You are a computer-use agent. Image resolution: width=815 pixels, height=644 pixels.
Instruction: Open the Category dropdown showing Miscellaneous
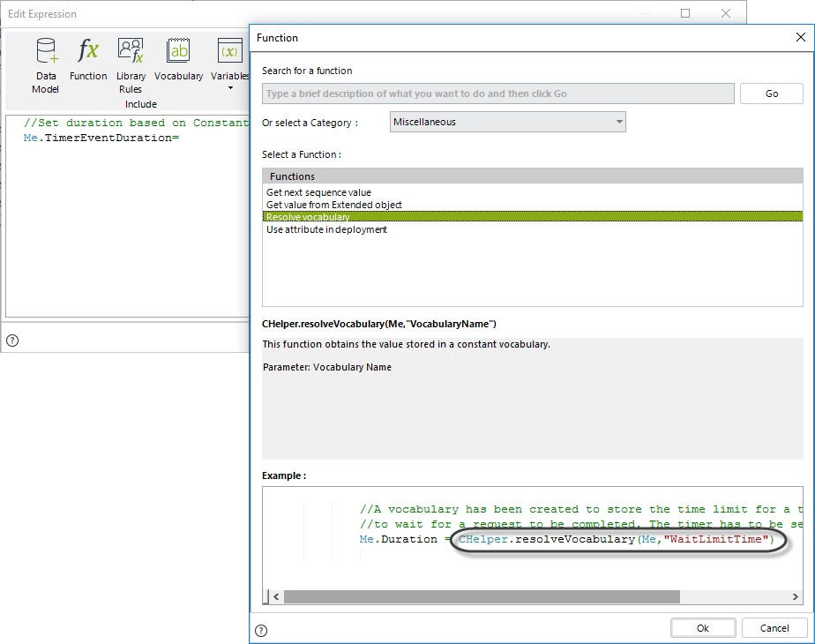tap(507, 122)
